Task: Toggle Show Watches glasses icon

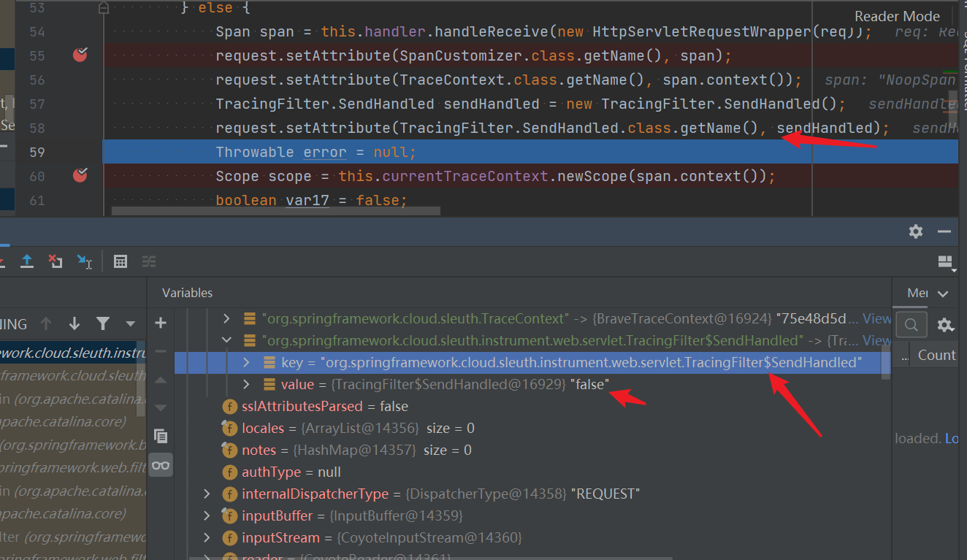Action: [x=161, y=465]
